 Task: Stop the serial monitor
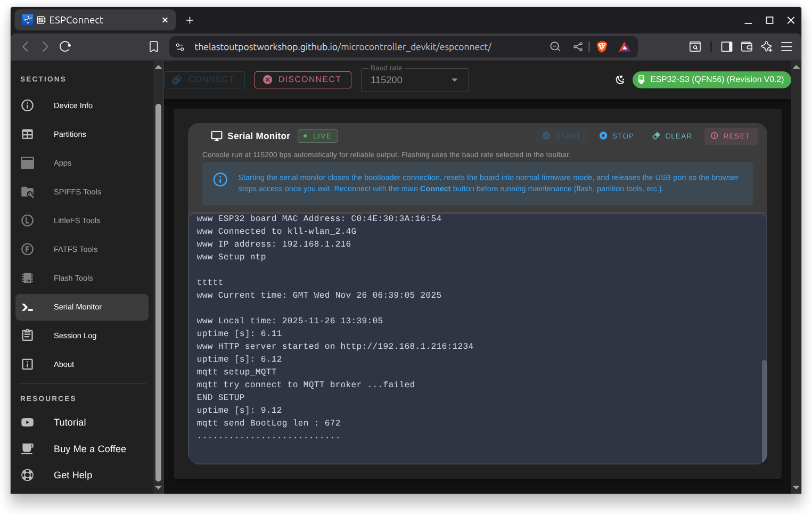pyautogui.click(x=617, y=136)
